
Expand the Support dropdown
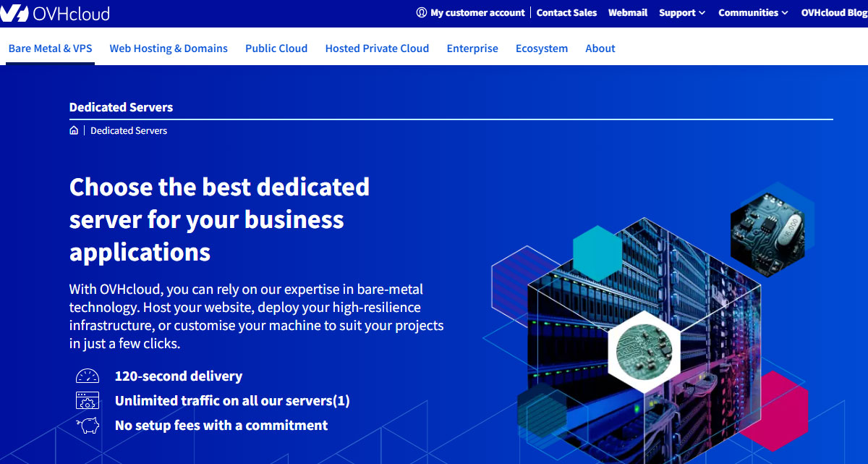click(682, 12)
